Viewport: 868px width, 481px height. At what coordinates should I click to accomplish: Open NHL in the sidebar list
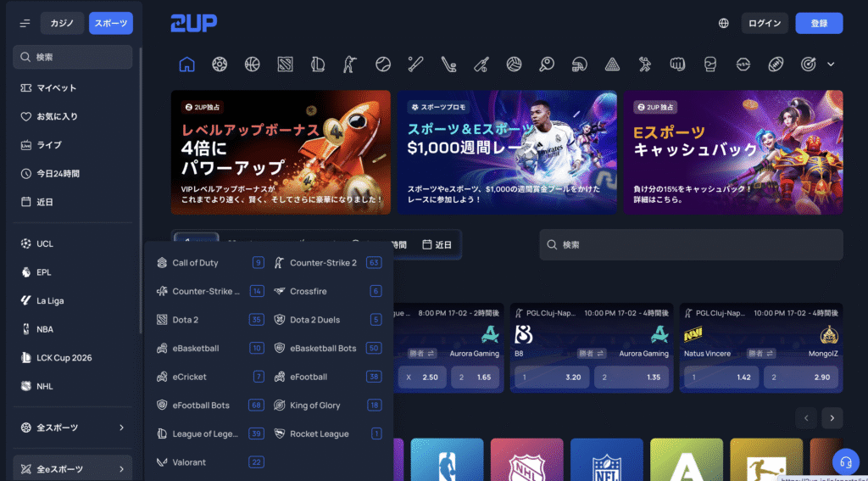coord(73,386)
